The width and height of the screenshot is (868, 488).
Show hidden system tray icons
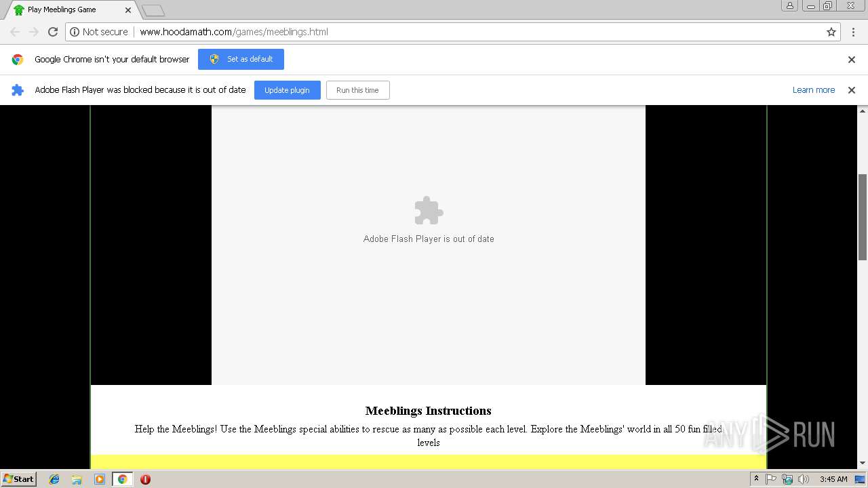pyautogui.click(x=756, y=479)
